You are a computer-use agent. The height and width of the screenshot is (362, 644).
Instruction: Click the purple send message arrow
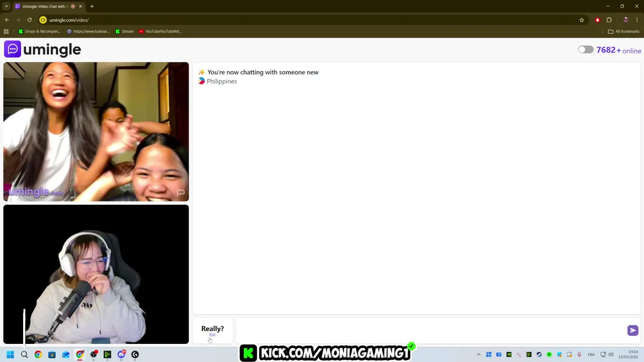point(632,330)
